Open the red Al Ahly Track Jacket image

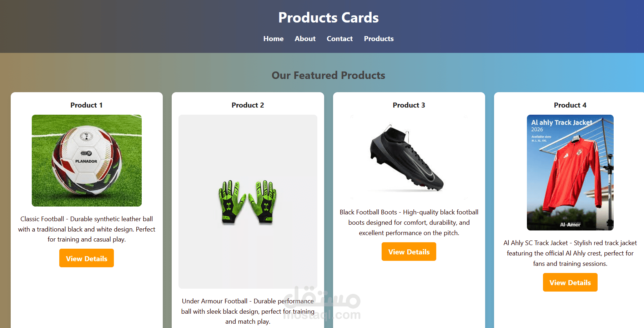[570, 172]
